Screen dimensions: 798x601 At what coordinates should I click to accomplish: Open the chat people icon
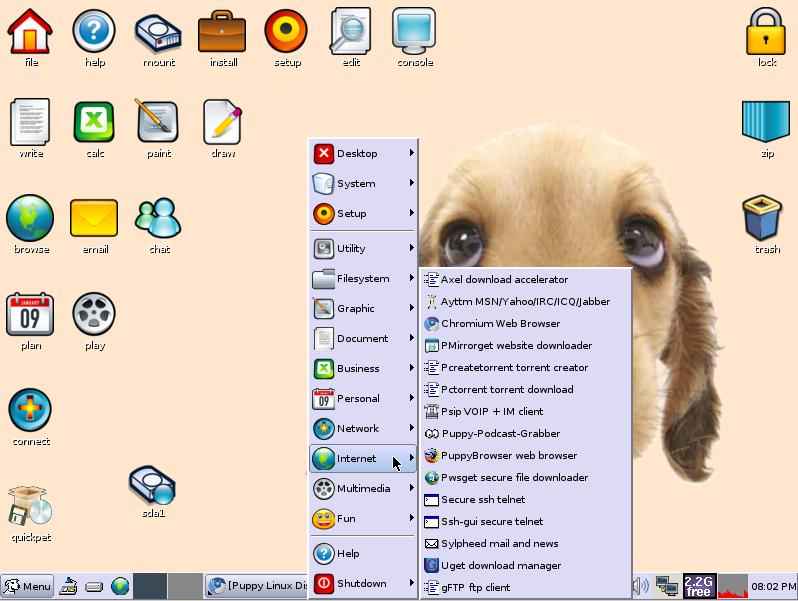[x=158, y=218]
